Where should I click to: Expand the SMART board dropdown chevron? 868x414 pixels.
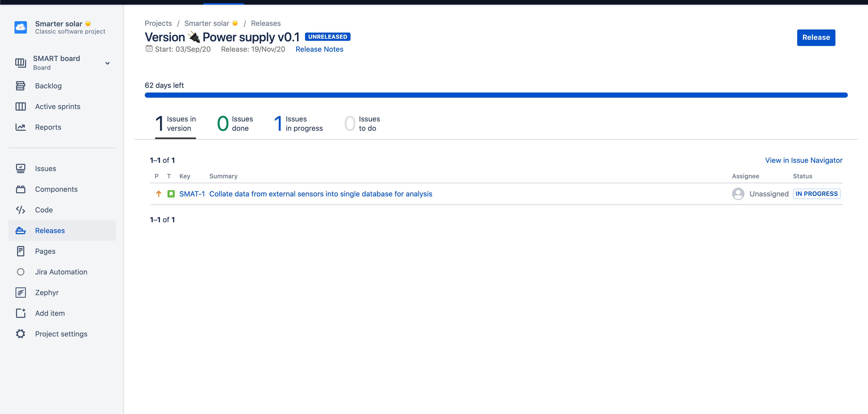(x=108, y=63)
